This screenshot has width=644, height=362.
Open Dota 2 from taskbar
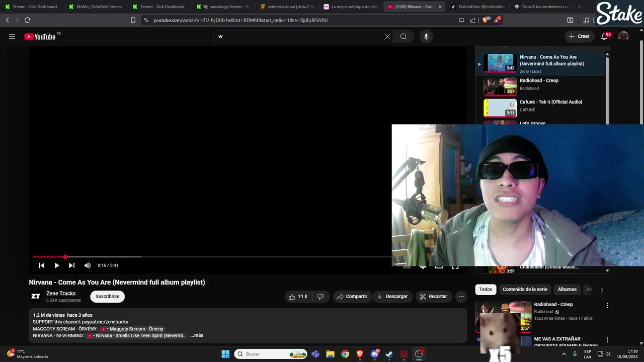(404, 354)
